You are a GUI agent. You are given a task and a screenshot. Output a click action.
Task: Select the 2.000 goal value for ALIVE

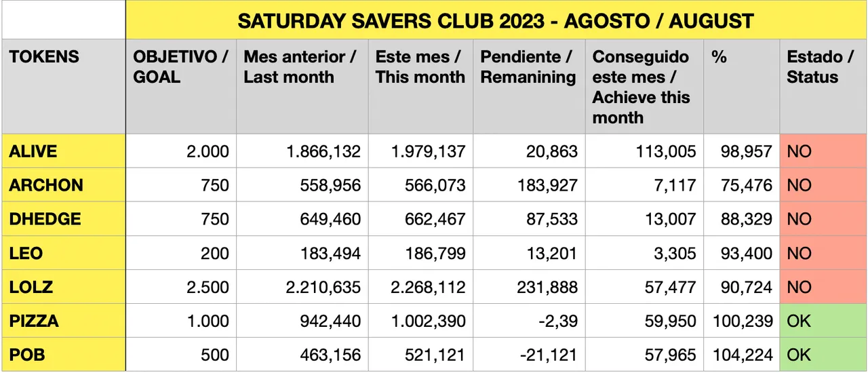tap(208, 151)
